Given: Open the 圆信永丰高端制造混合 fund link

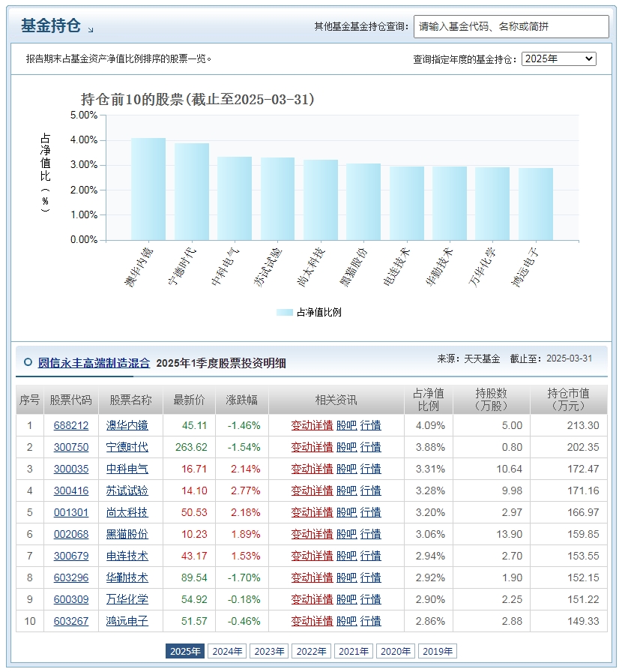Looking at the screenshot, I should [94, 363].
